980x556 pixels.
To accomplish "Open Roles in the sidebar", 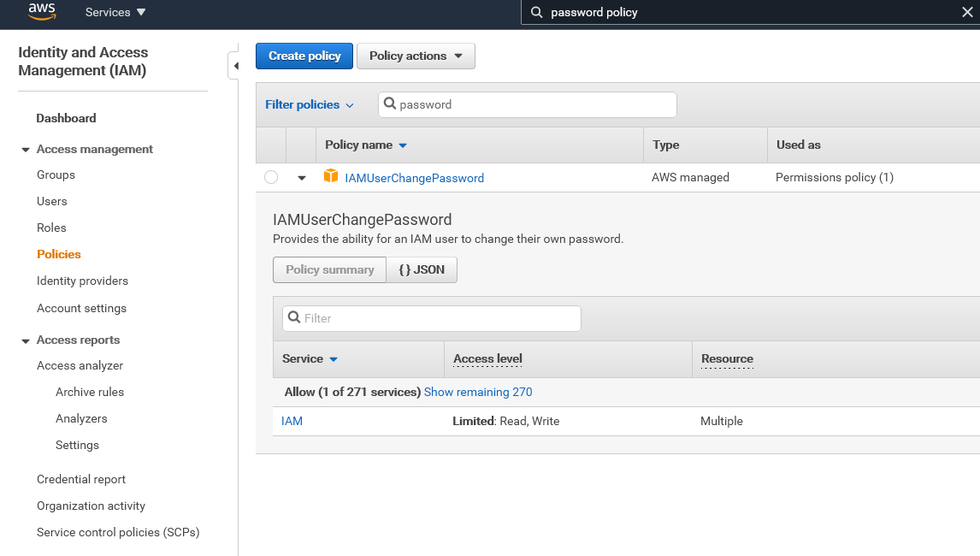I will coord(51,228).
